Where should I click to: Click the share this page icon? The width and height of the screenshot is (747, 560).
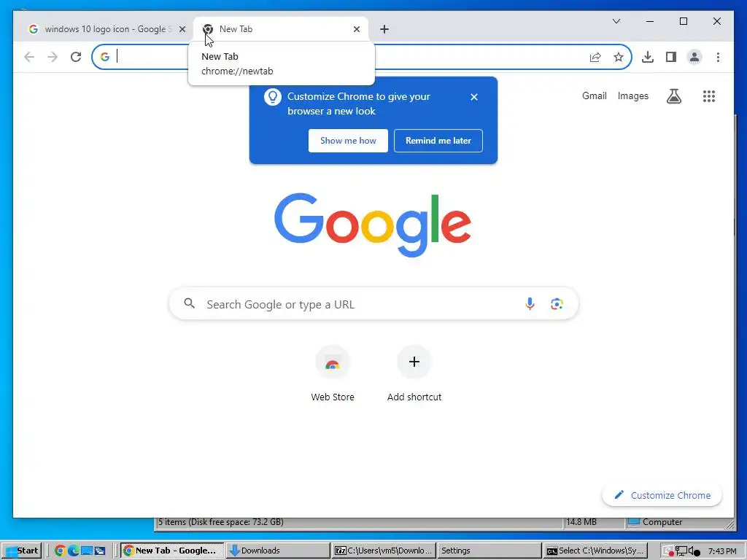[595, 57]
